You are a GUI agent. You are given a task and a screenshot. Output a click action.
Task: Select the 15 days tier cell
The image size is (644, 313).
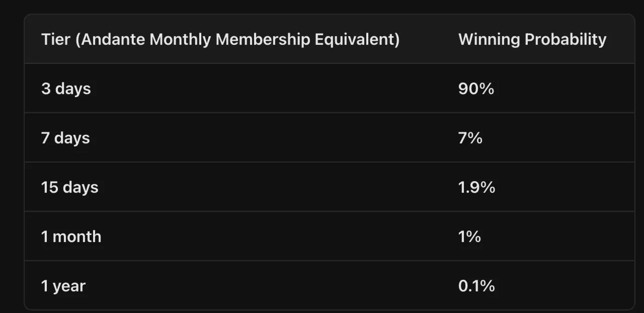(x=69, y=187)
